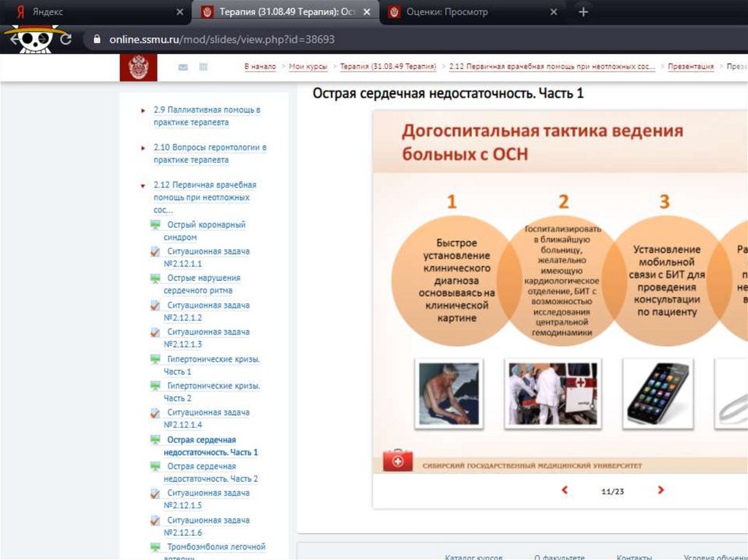This screenshot has height=560, width=748.
Task: Click task icon beside Ситуационная задача №2.12.1.2
Action: click(x=156, y=305)
